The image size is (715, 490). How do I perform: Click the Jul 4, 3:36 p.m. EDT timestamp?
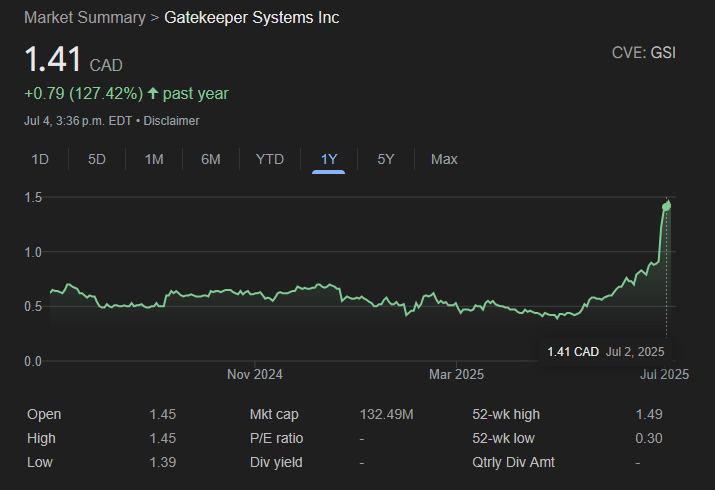78,121
